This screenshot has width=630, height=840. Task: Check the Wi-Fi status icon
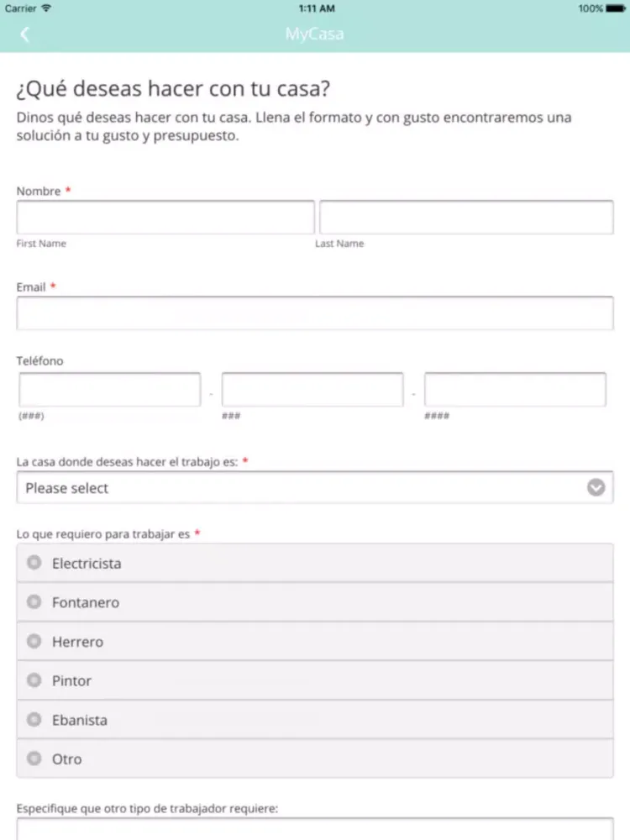pos(46,8)
